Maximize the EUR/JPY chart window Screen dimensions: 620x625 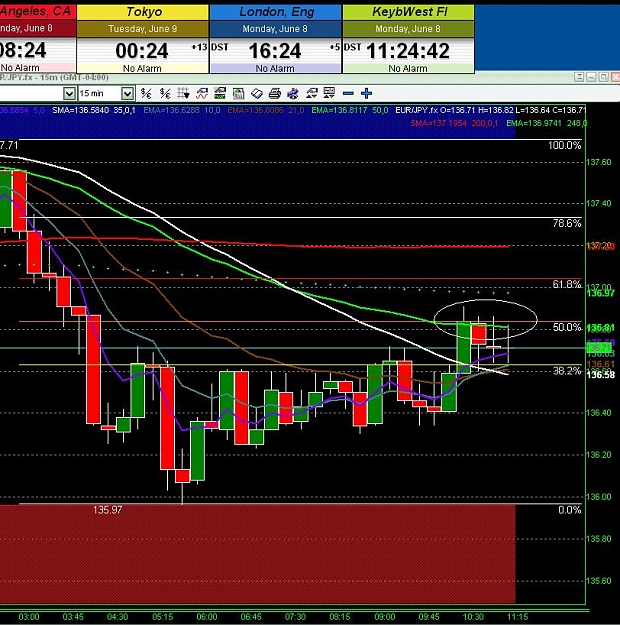click(x=604, y=77)
